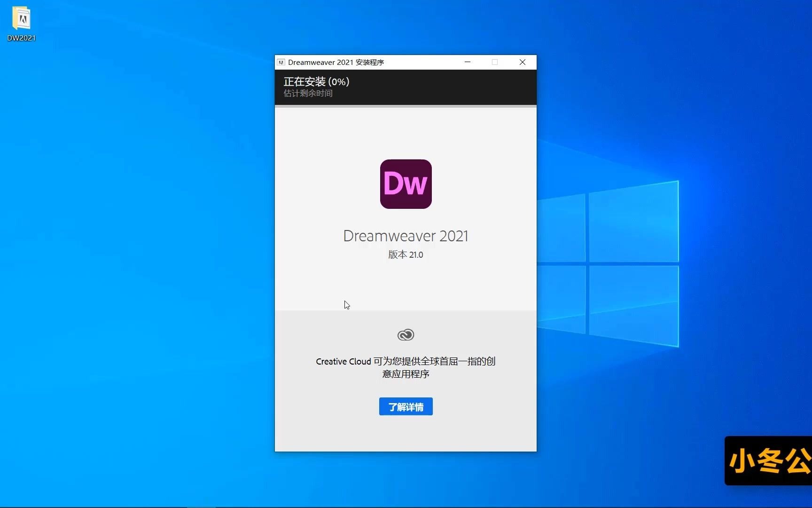Image resolution: width=812 pixels, height=508 pixels.
Task: Click the 正在安装 (0%) status text
Action: pos(316,81)
